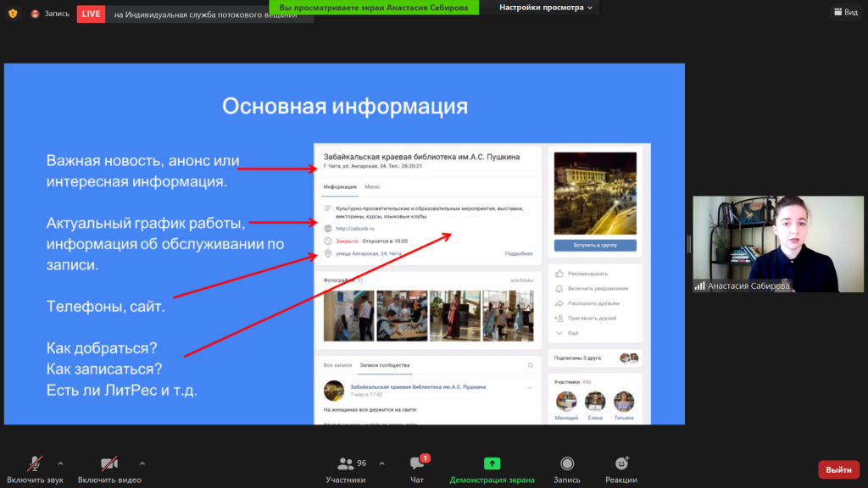Click the Record icon in toolbar
Viewport: 868px width, 488px height.
point(566,463)
